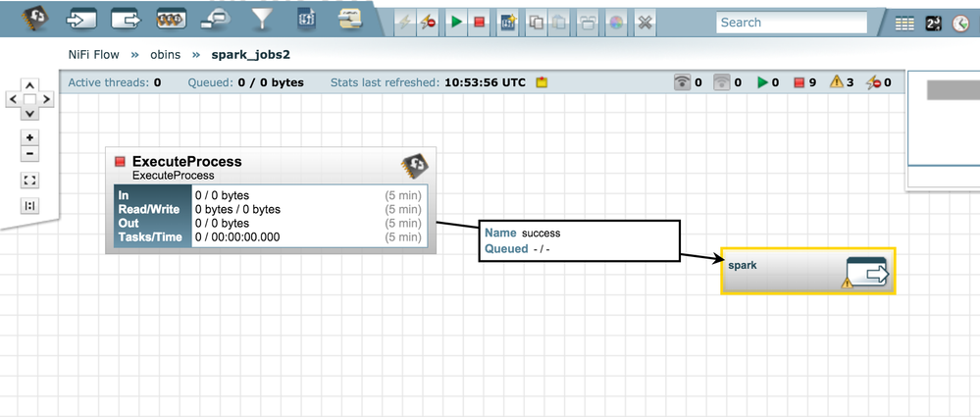980x417 pixels.
Task: Click the Active threads status text
Action: (115, 82)
